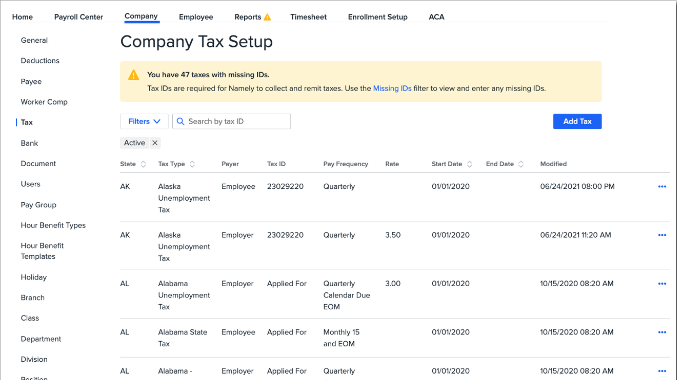Viewport: 677px width, 380px height.
Task: Select Payee in the sidebar
Action: pyautogui.click(x=31, y=82)
